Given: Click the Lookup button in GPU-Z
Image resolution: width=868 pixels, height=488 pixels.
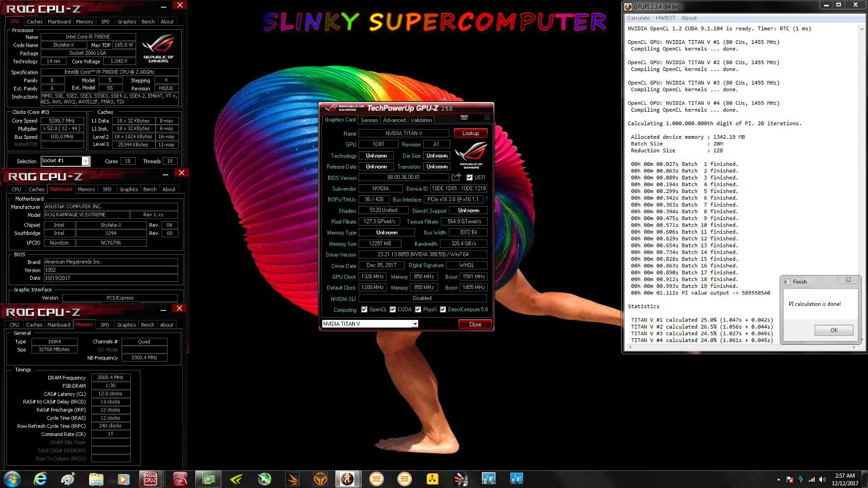Looking at the screenshot, I should coord(470,133).
